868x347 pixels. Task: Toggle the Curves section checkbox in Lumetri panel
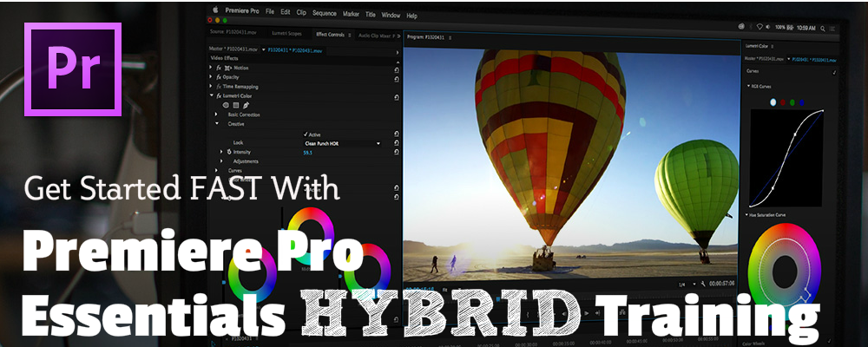coord(833,72)
